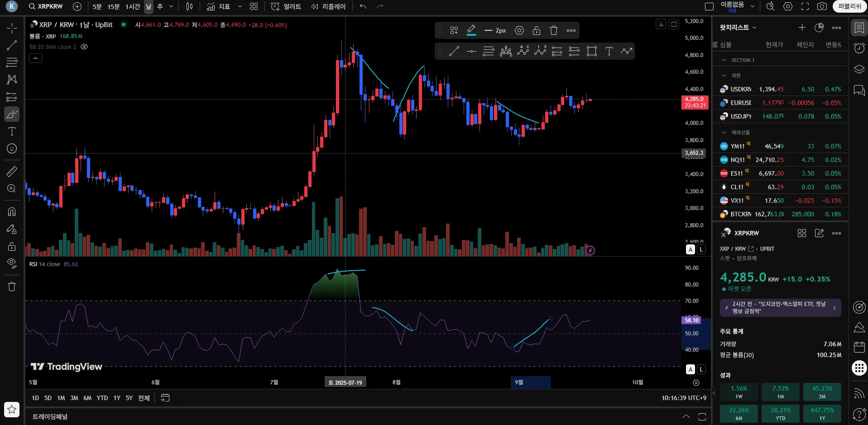Select the 전체 all range button
Screen dimensions: 868x425
(x=144, y=398)
